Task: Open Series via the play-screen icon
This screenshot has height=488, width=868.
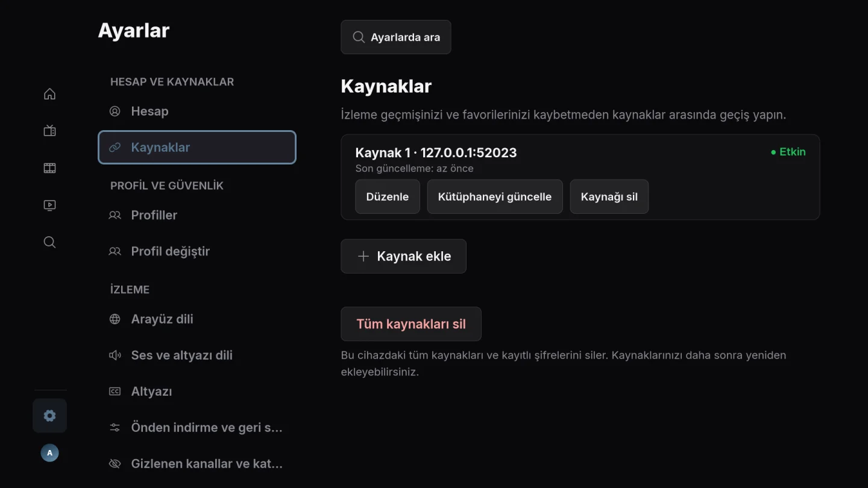Action: pyautogui.click(x=49, y=205)
